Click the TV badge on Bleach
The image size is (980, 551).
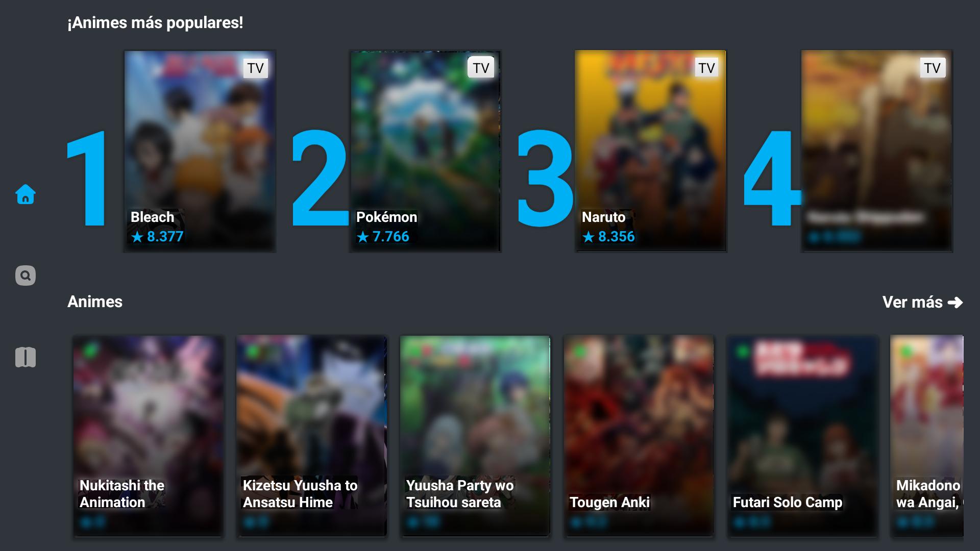[256, 68]
